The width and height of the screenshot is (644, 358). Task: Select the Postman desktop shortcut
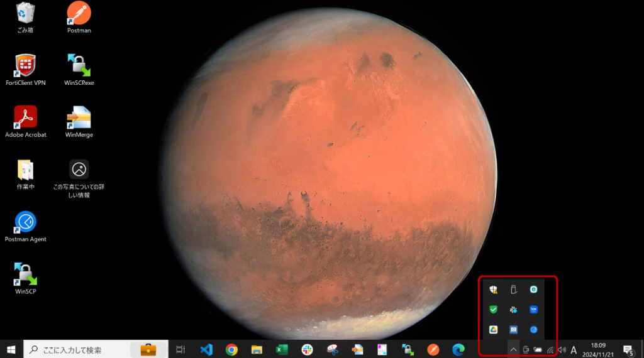[79, 17]
